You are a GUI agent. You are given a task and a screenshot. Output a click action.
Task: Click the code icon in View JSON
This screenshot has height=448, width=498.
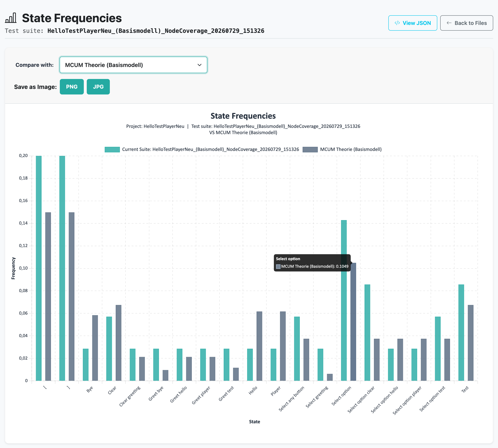[x=397, y=23]
